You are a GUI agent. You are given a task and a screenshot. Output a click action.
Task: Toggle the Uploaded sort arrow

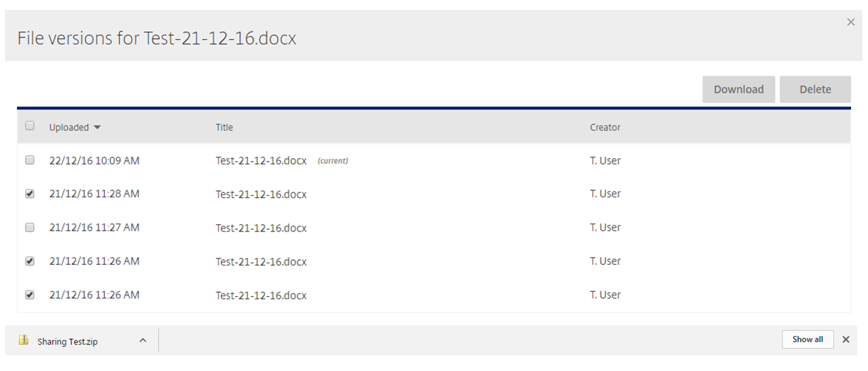click(x=97, y=127)
